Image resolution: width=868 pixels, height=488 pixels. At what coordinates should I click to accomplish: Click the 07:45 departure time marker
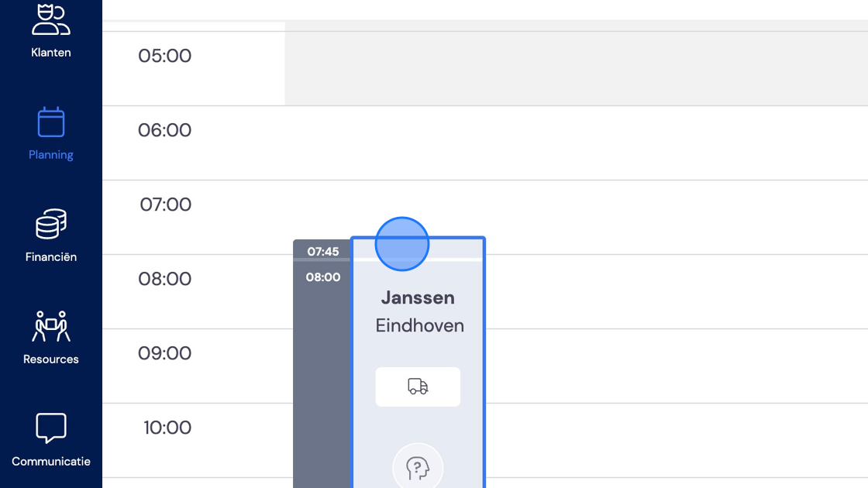click(322, 252)
